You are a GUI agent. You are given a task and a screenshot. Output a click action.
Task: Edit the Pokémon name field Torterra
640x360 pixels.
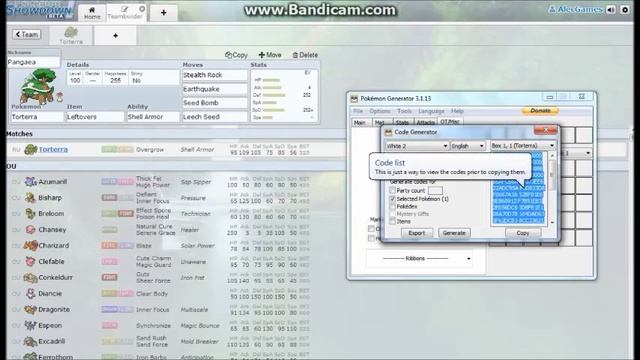[x=37, y=117]
